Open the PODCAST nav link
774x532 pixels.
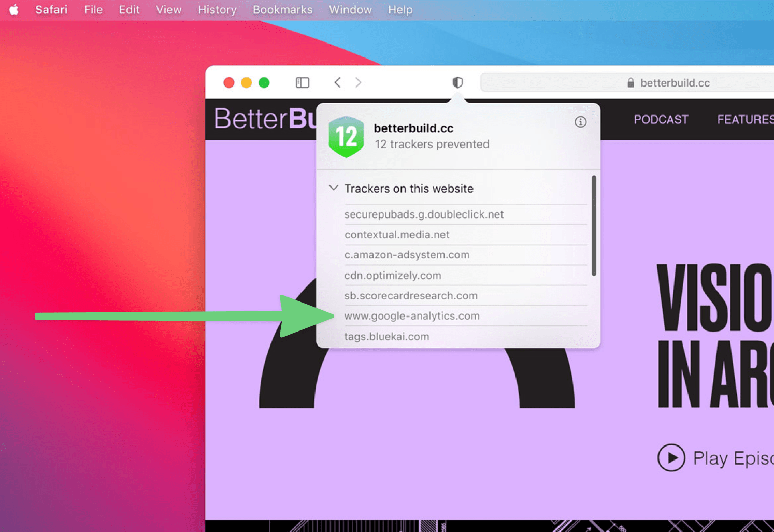coord(661,120)
